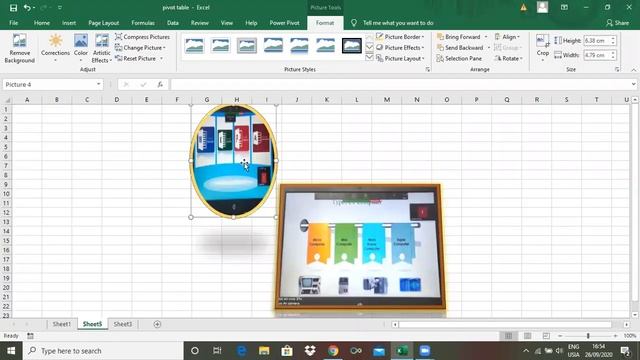
Task: Apply the selected black-framed picture style
Action: coord(352,45)
